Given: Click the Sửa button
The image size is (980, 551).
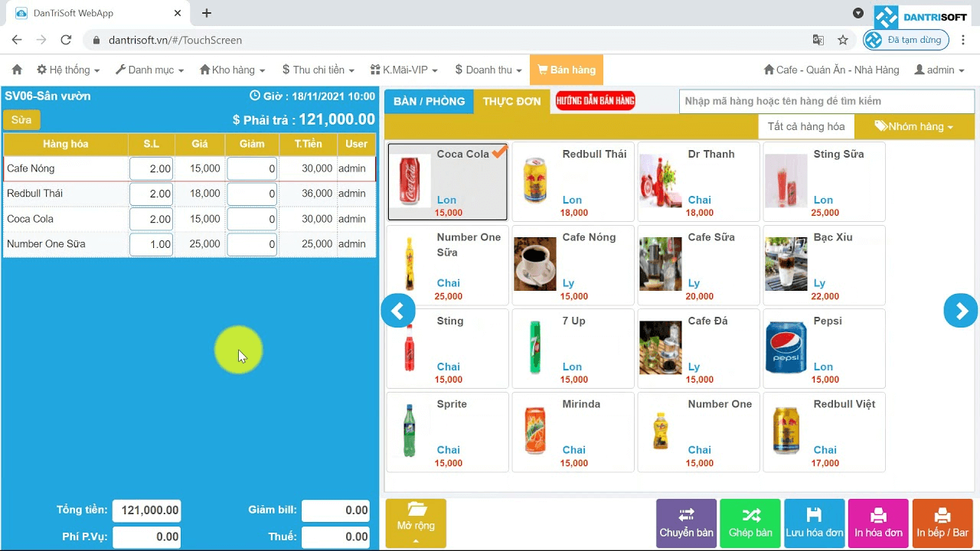Looking at the screenshot, I should point(21,120).
